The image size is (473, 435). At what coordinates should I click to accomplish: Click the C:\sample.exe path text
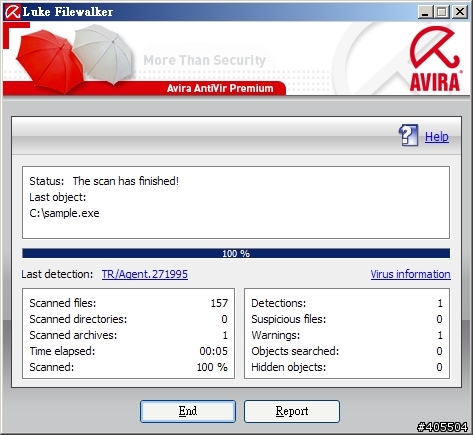click(x=64, y=213)
